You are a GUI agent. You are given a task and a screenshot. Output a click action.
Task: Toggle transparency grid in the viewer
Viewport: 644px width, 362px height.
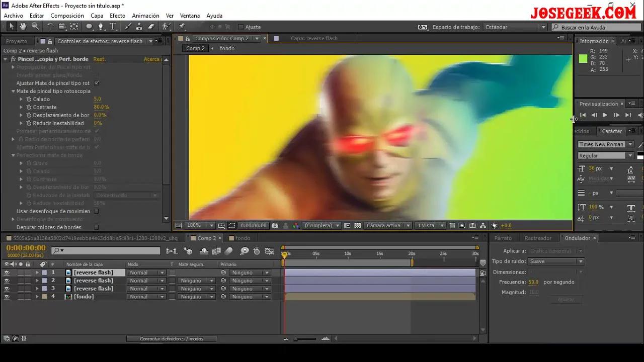(x=358, y=225)
